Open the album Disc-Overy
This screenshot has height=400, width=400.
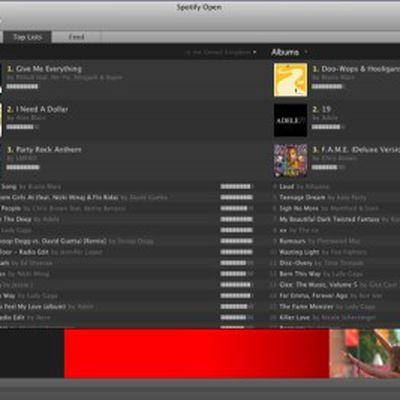(x=296, y=263)
